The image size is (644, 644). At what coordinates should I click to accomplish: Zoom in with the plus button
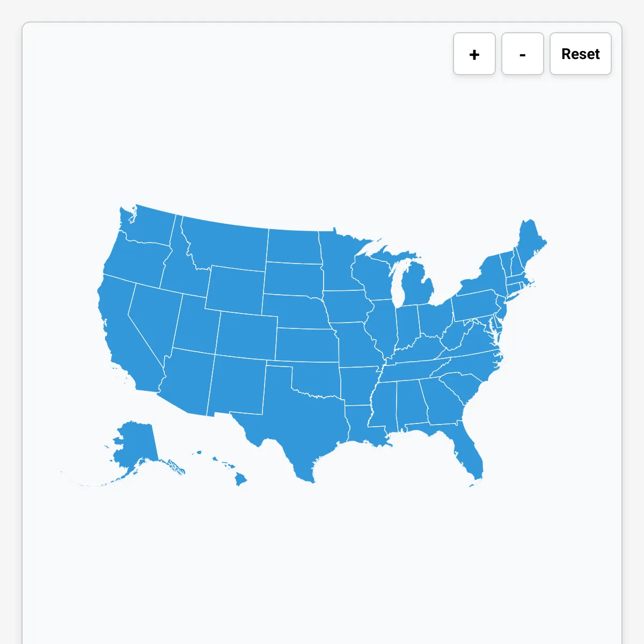click(474, 54)
